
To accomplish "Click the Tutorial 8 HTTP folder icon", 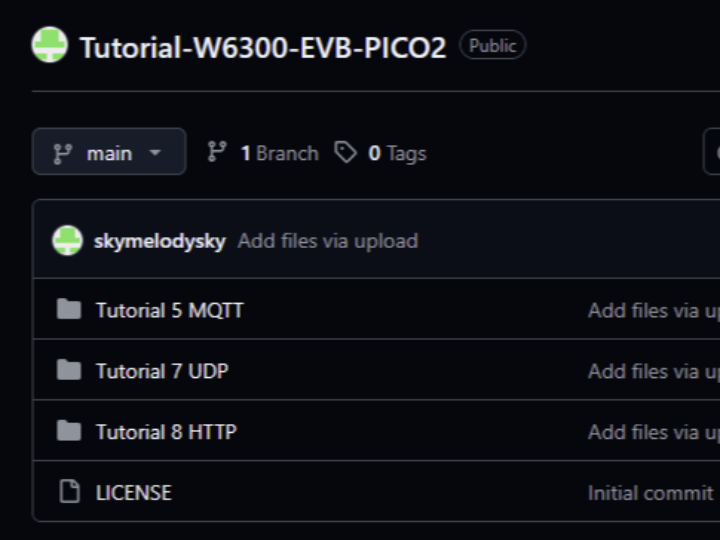I will pyautogui.click(x=69, y=432).
